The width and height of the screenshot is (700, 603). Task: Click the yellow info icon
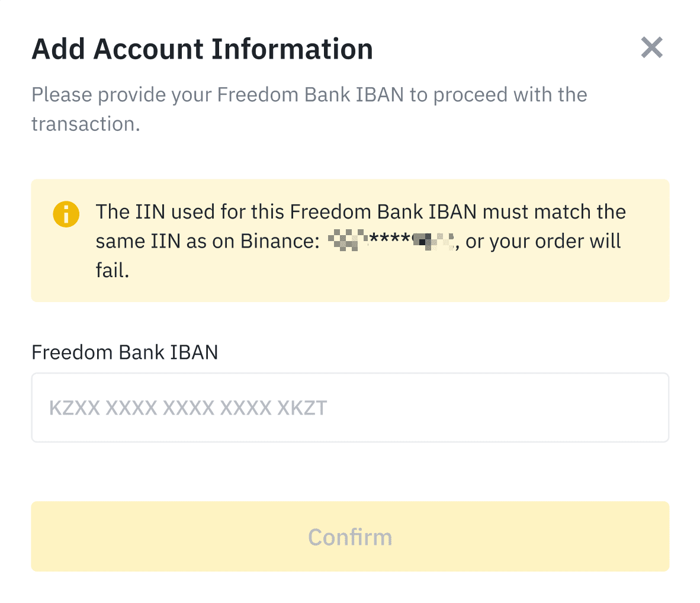[66, 214]
